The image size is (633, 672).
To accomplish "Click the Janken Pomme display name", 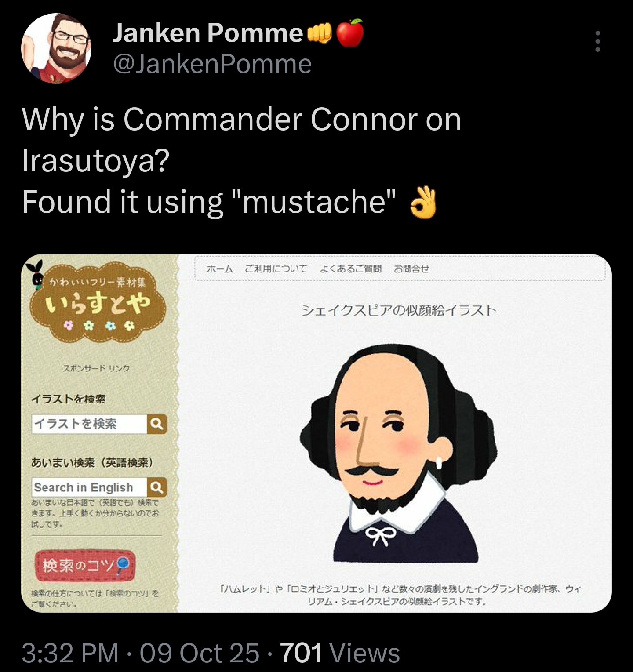I will 208,33.
